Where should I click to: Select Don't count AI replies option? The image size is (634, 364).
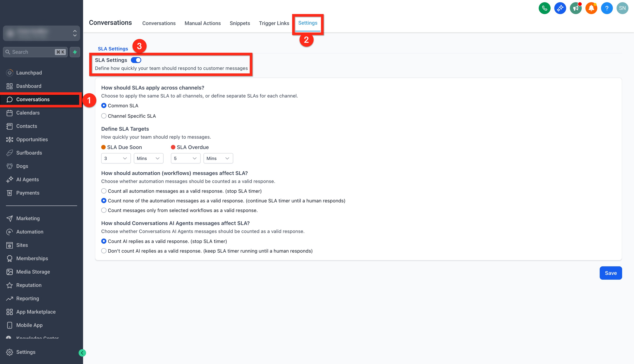[x=104, y=251]
